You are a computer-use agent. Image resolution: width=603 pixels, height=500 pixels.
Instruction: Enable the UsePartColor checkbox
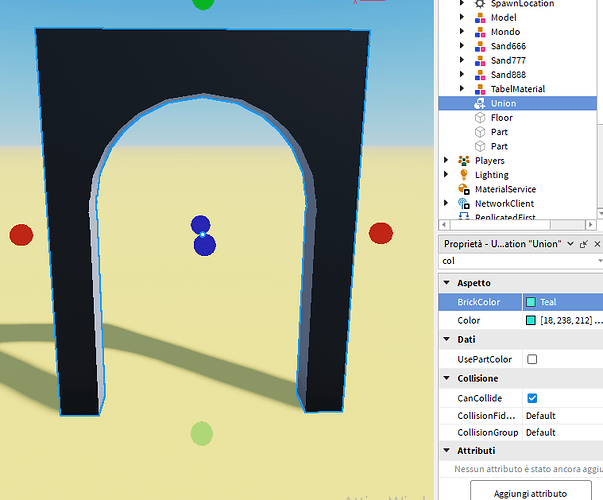[532, 359]
